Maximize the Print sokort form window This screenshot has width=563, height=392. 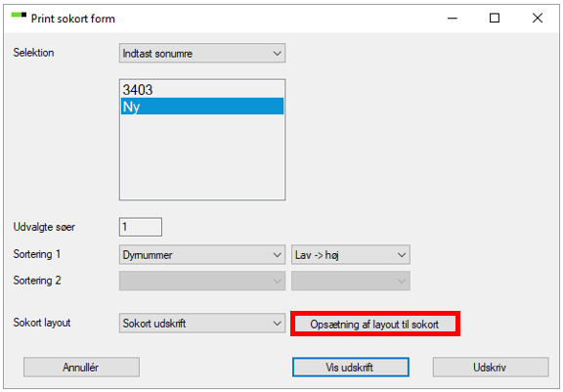(x=495, y=18)
